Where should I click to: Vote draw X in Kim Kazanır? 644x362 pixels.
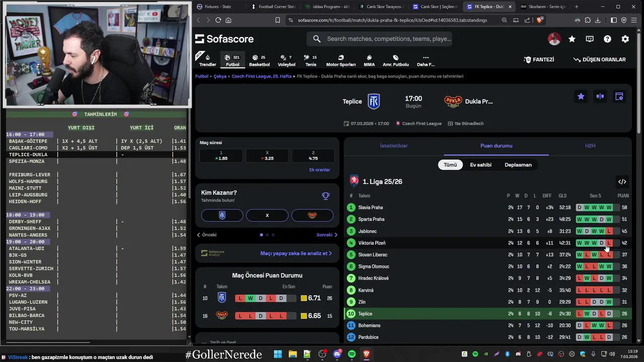tap(267, 215)
